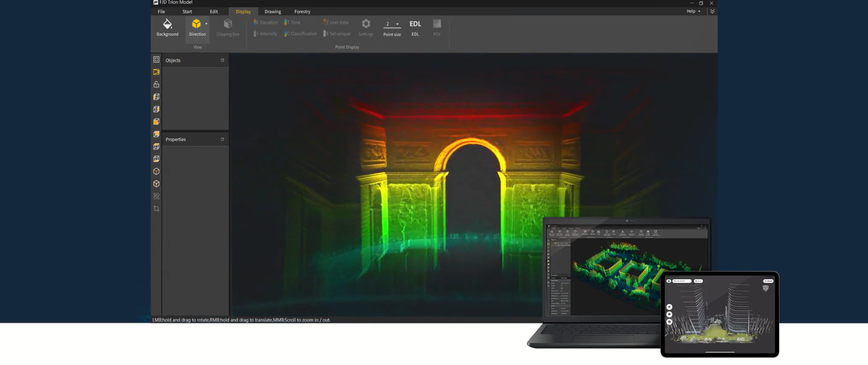Screen dimensions: 868x365
Task: Toggle the Time color mode
Action: coord(292,22)
